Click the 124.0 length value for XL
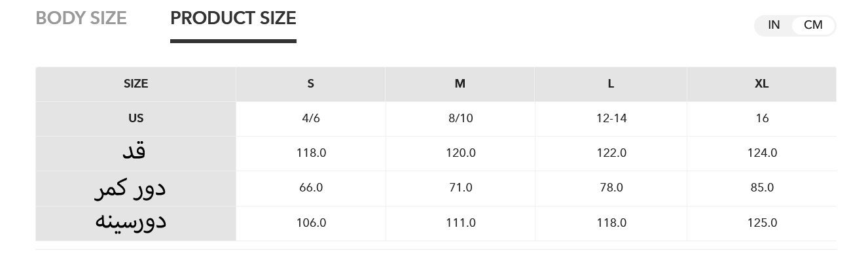The width and height of the screenshot is (868, 266). pos(762,153)
